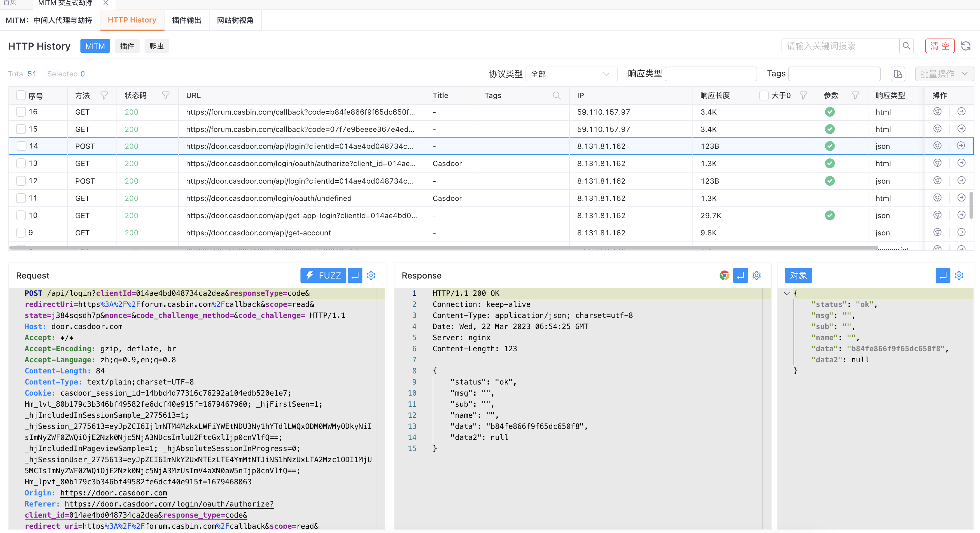980x533 pixels.
Task: Click the arrow action icon for row 16
Action: click(x=962, y=111)
